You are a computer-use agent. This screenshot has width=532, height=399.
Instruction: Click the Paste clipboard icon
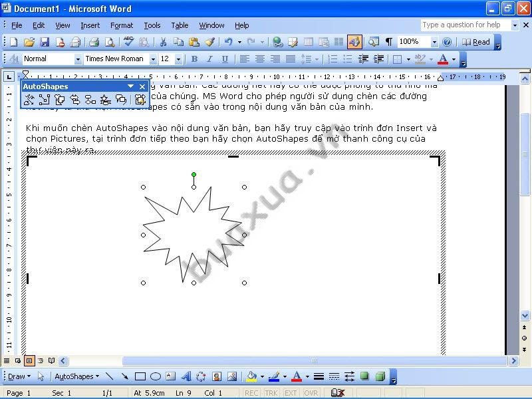[x=194, y=42]
